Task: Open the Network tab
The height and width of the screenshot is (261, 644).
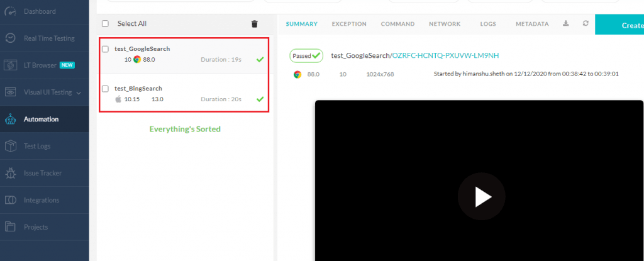Action: click(x=444, y=24)
